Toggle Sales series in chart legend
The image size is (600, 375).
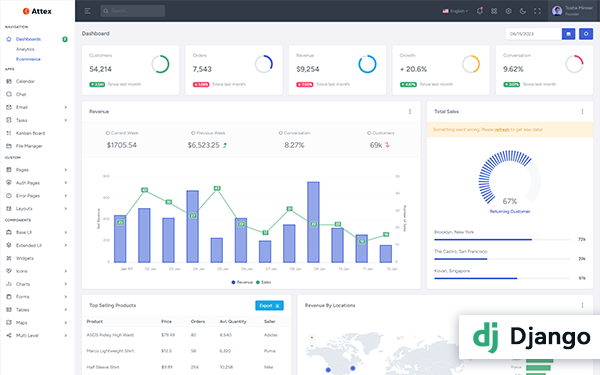click(263, 282)
